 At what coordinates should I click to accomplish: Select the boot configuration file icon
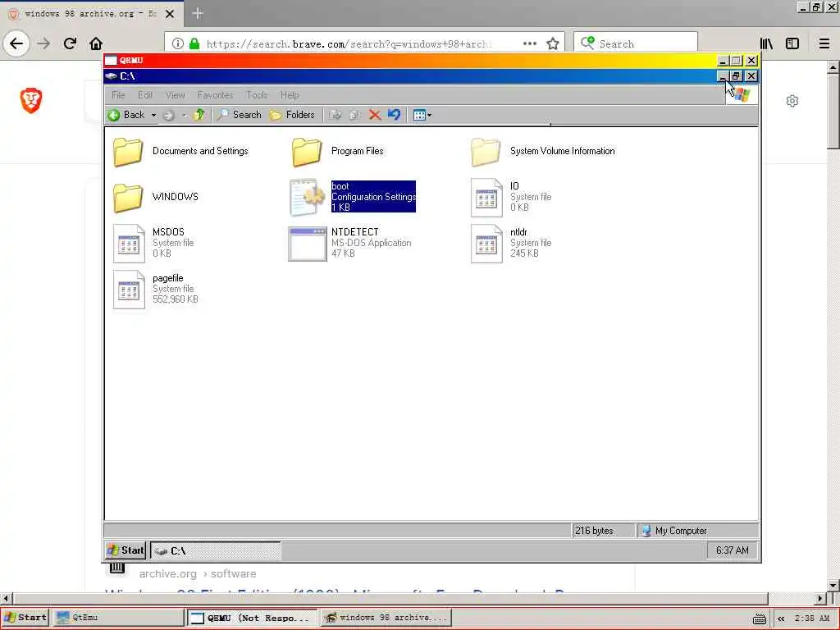pyautogui.click(x=307, y=197)
